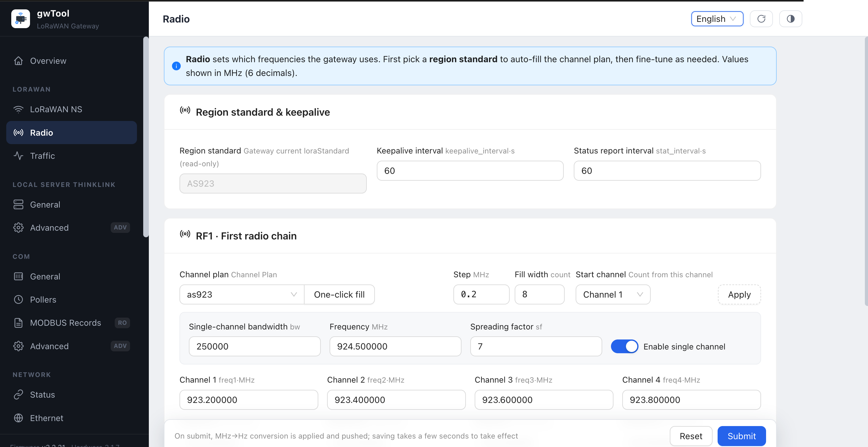Open the Overview page
The image size is (868, 447).
click(71, 61)
